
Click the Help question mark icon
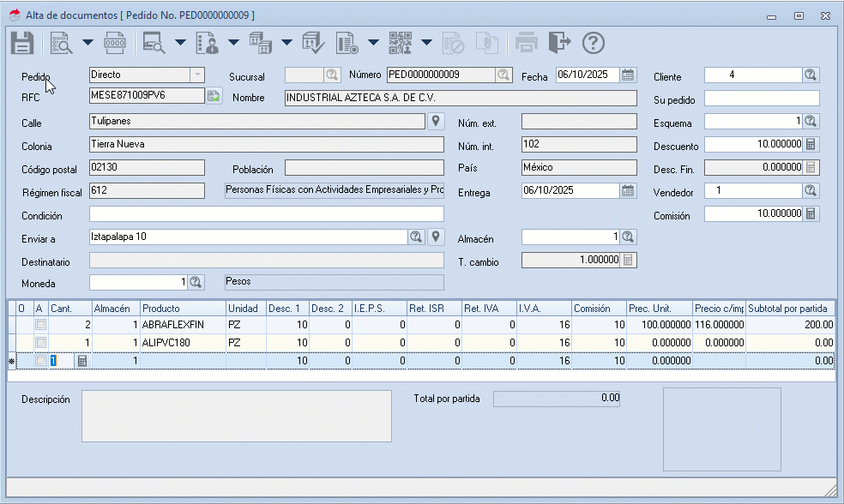click(594, 42)
